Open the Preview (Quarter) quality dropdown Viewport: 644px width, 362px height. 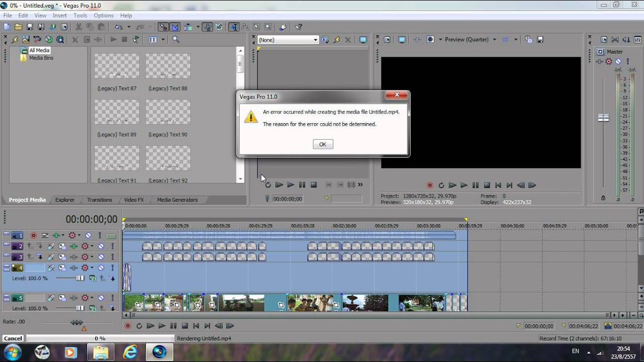[x=494, y=40]
